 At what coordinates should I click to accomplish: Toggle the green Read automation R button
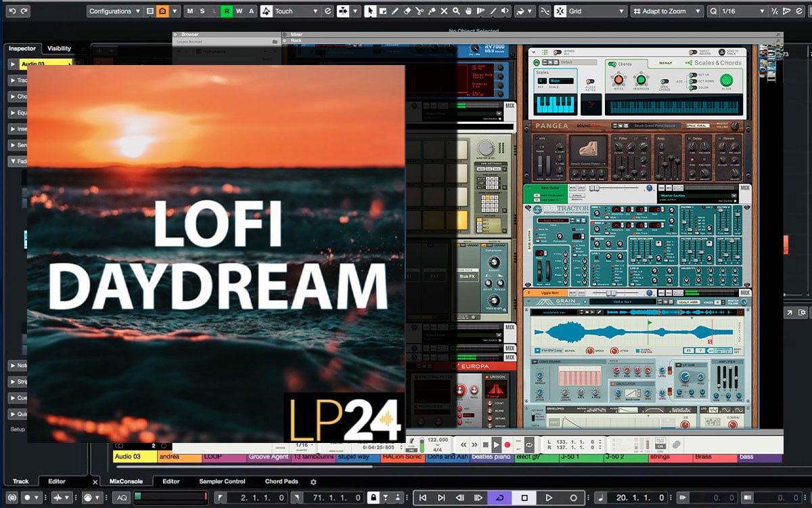[x=227, y=11]
